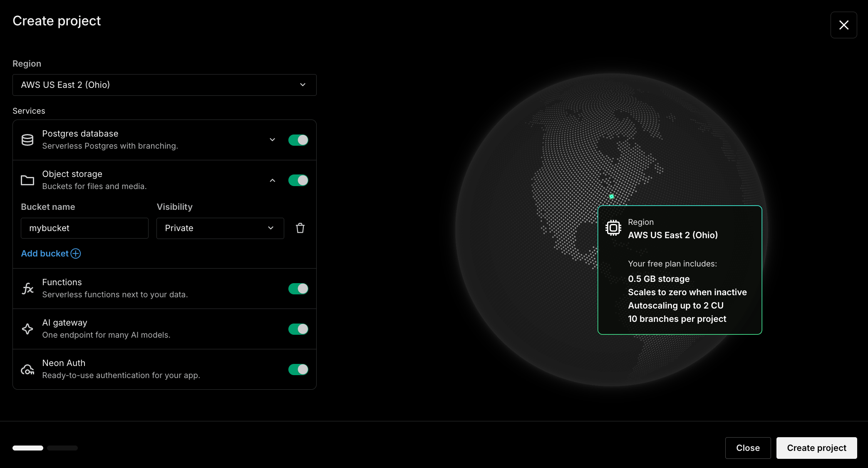Click the Visibility label
Image resolution: width=868 pixels, height=468 pixels.
click(x=174, y=207)
